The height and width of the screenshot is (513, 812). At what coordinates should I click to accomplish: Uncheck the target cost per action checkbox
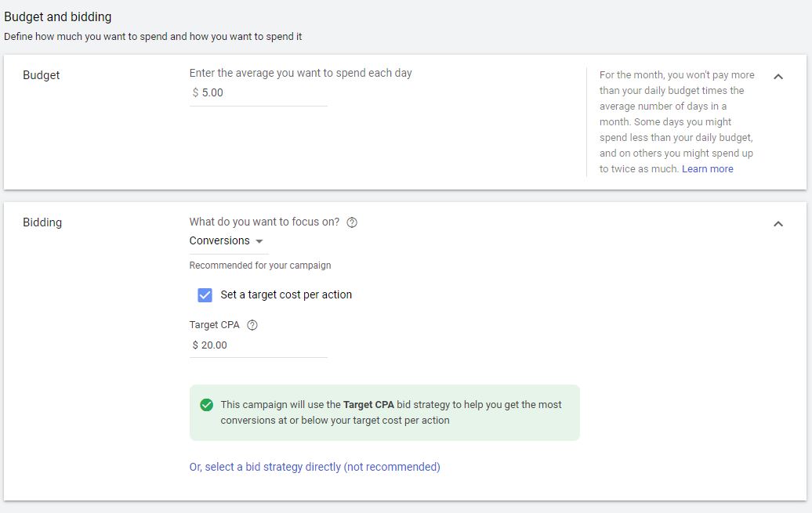click(x=205, y=295)
